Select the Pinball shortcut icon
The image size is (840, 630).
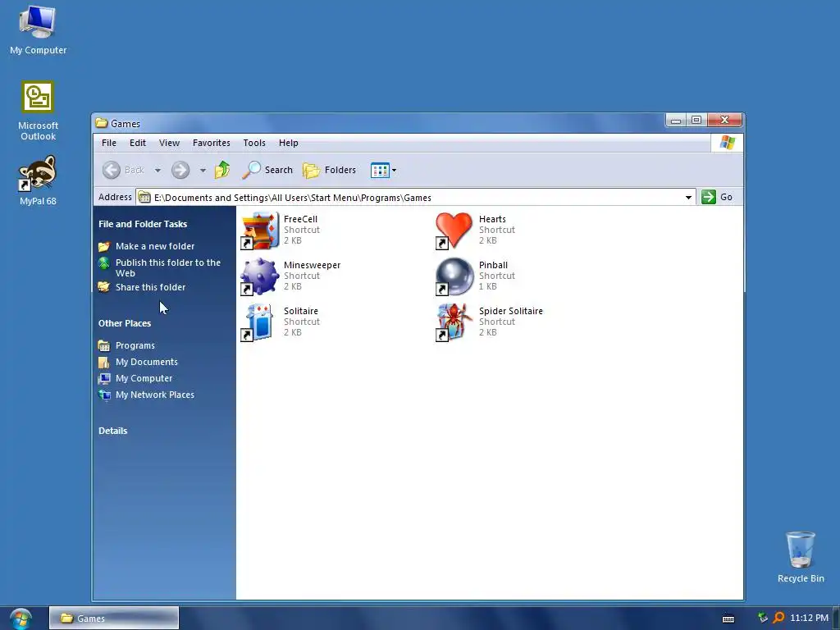point(454,277)
